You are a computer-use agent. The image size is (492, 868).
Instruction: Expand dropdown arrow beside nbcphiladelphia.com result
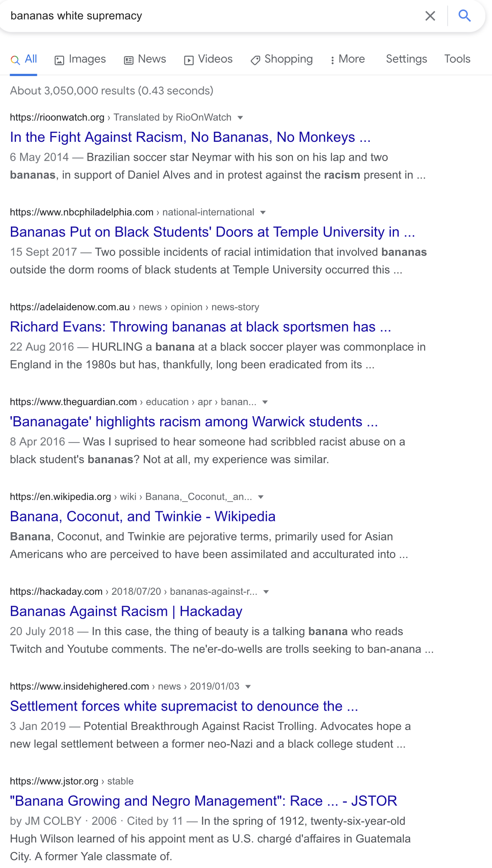263,213
